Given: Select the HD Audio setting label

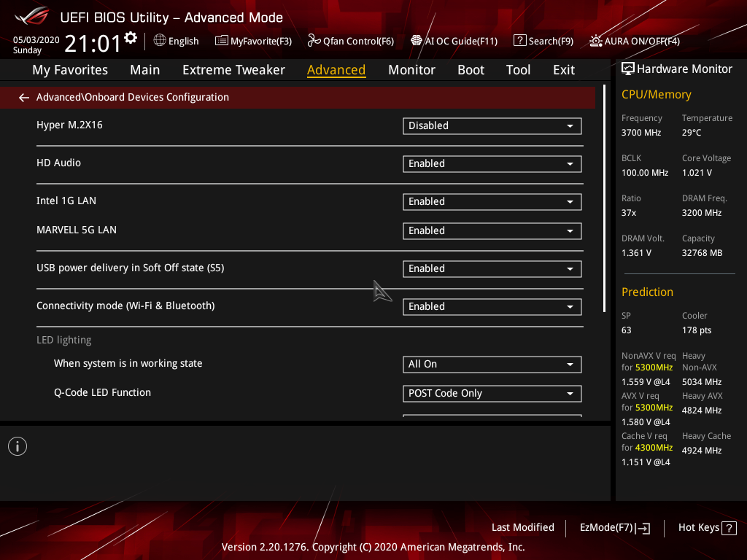Looking at the screenshot, I should pos(58,163).
